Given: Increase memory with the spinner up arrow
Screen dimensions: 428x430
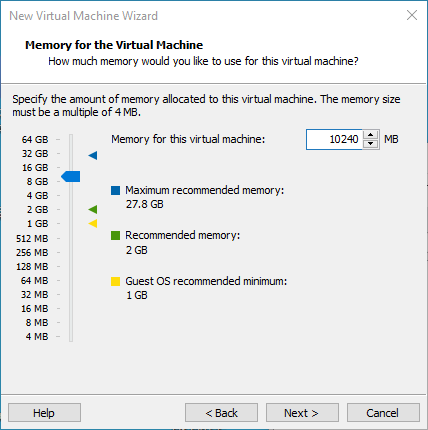Looking at the screenshot, I should 370,135.
